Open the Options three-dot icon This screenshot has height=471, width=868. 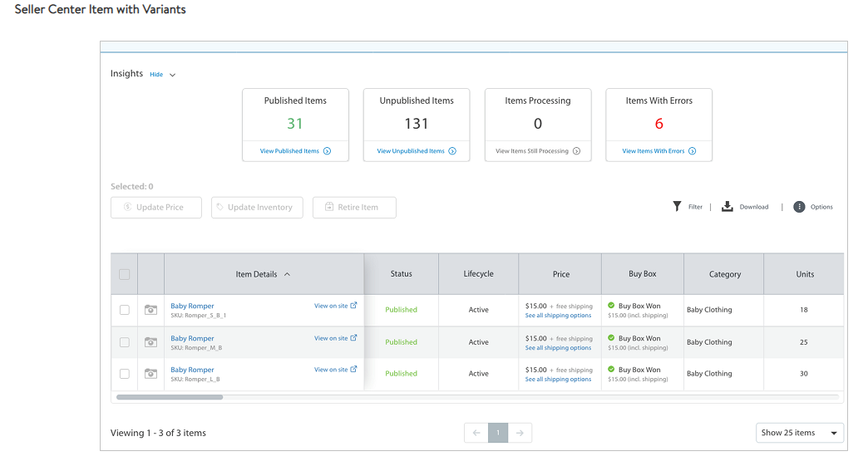coord(799,207)
